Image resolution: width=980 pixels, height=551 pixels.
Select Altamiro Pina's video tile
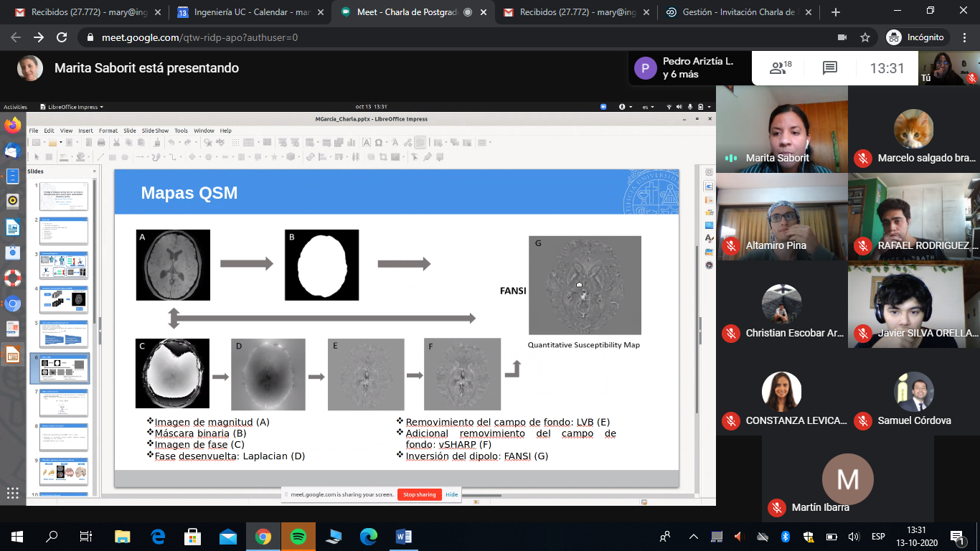tap(781, 217)
